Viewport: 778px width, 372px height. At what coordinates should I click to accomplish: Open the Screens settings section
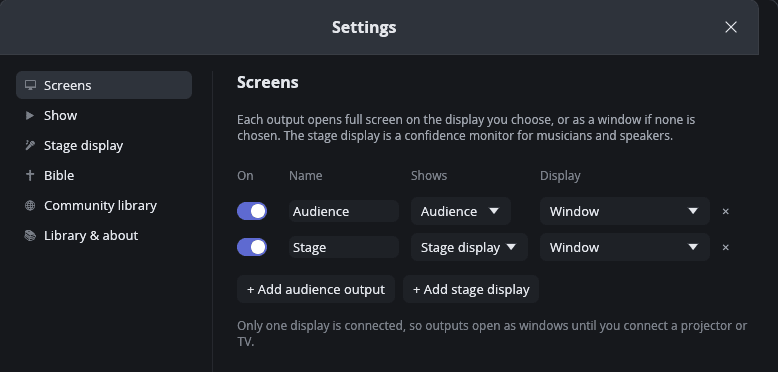coord(104,85)
